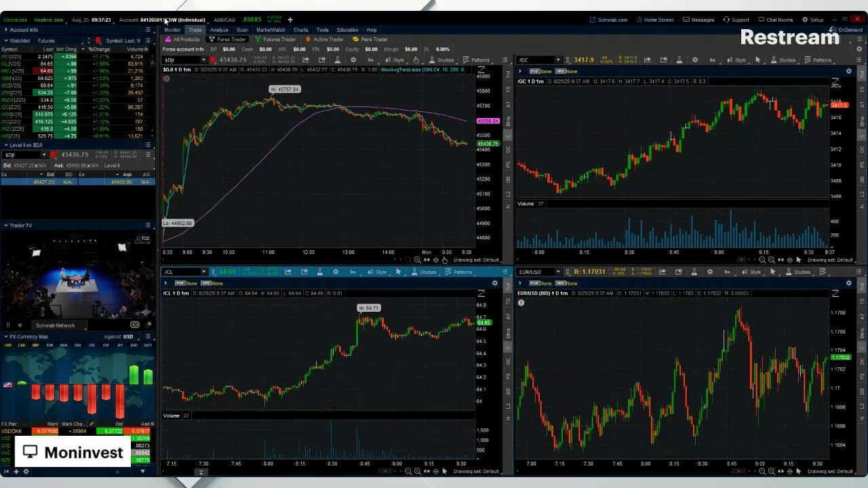The width and height of the screenshot is (868, 488).
Task: Open the $DJI chart Drawing set selector
Action: tap(476, 260)
